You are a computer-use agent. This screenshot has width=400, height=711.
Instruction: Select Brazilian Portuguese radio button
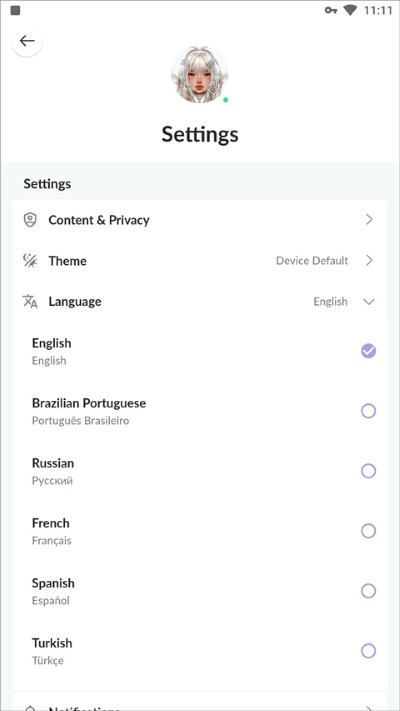(x=368, y=411)
